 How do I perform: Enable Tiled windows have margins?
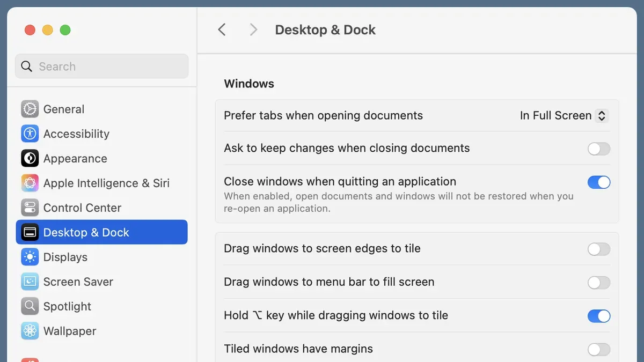coord(599,350)
